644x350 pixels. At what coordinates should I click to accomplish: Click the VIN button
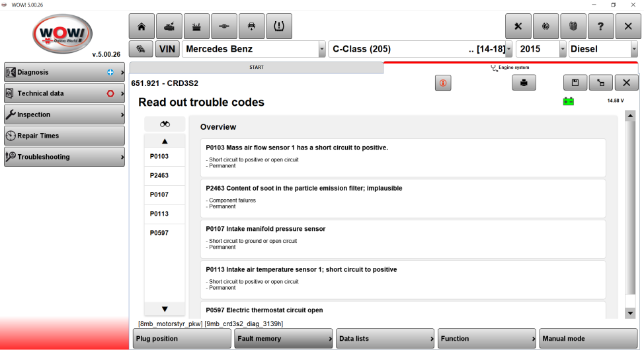167,49
